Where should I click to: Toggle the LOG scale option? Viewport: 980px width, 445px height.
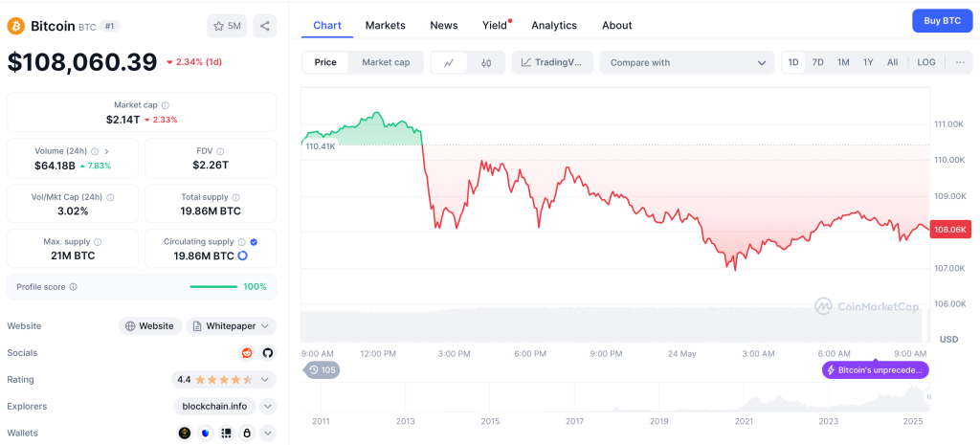point(926,62)
